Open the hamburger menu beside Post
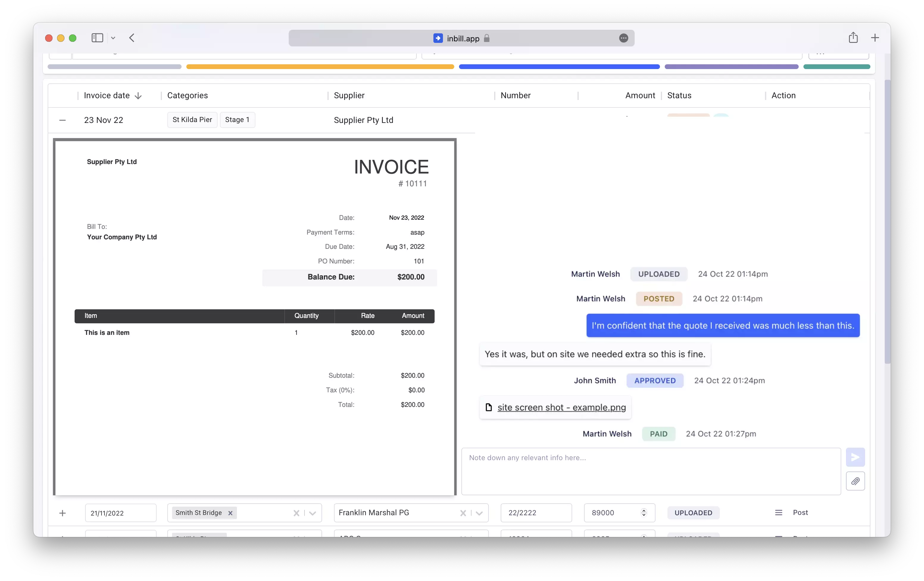The height and width of the screenshot is (581, 924). coord(778,513)
